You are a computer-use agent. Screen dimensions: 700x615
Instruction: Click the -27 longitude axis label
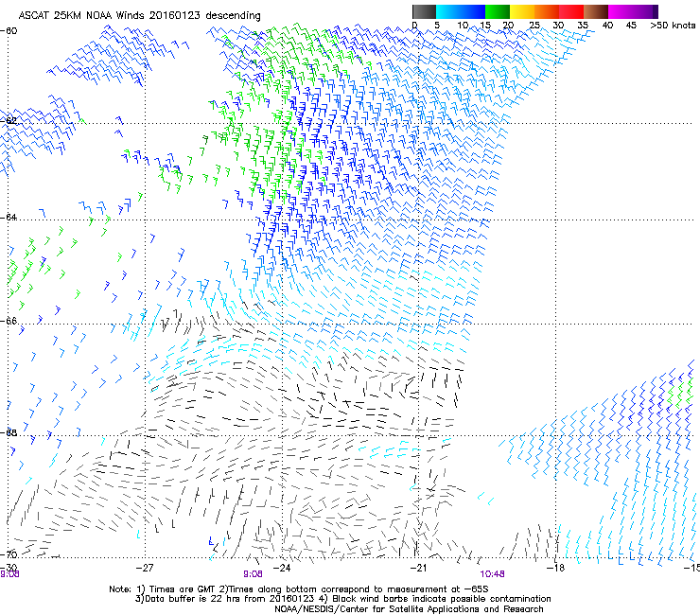(x=145, y=568)
